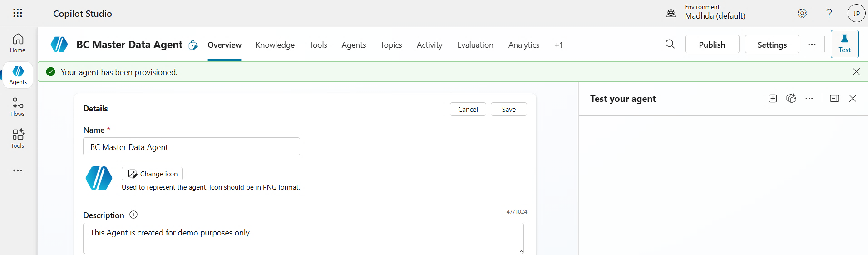Open Flows in the left sidebar

(18, 107)
